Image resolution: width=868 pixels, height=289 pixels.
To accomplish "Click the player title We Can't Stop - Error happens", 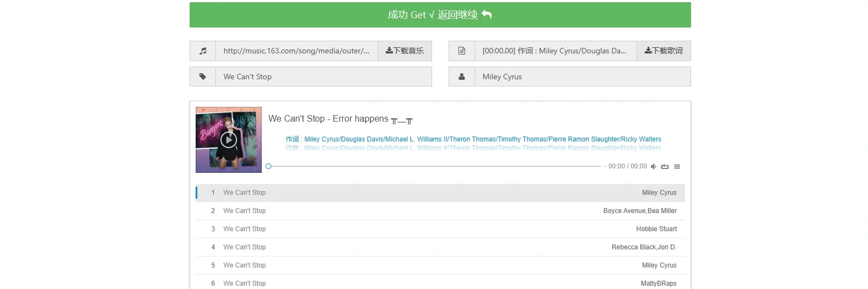I will coord(341,119).
